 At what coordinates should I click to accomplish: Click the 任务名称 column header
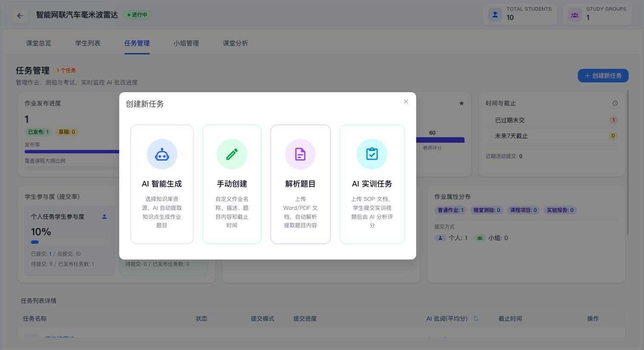click(35, 319)
